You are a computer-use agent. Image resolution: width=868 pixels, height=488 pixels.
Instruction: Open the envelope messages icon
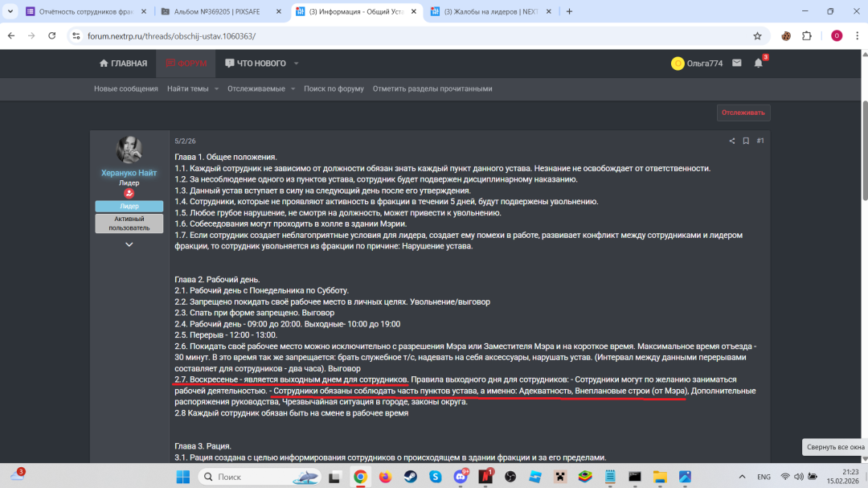[x=736, y=63]
